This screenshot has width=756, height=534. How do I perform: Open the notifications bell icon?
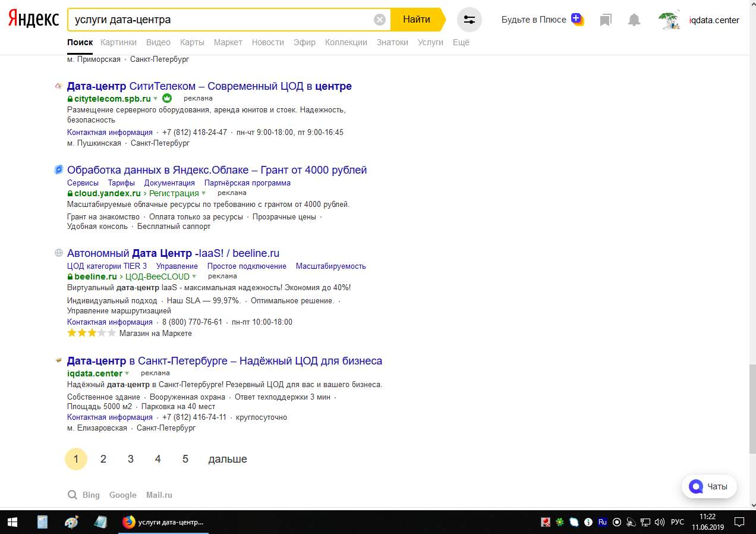coord(634,20)
